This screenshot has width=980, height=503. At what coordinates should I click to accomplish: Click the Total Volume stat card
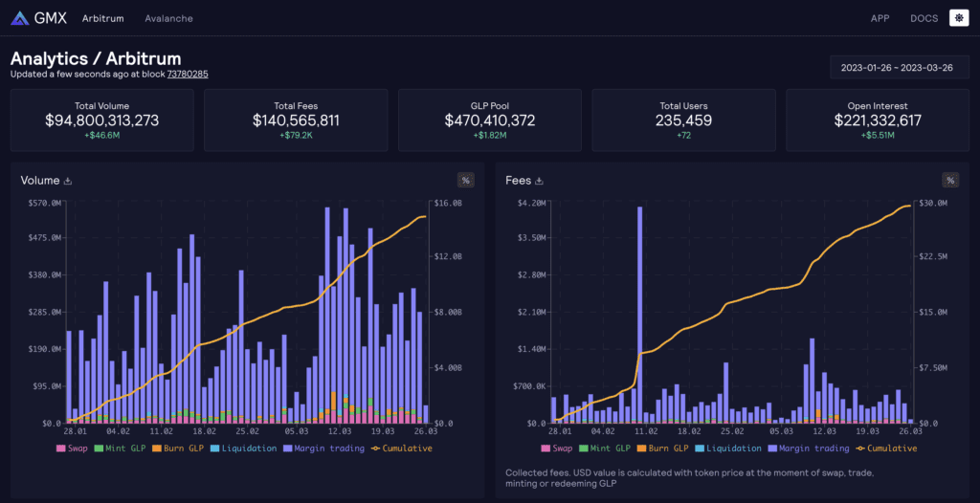pyautogui.click(x=101, y=120)
